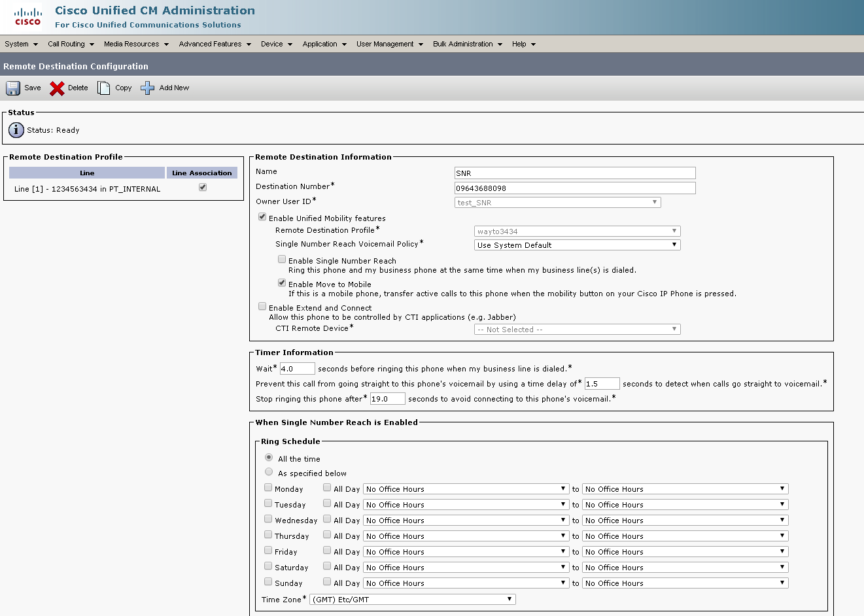This screenshot has width=864, height=616.
Task: Click the Delete text button
Action: (78, 88)
